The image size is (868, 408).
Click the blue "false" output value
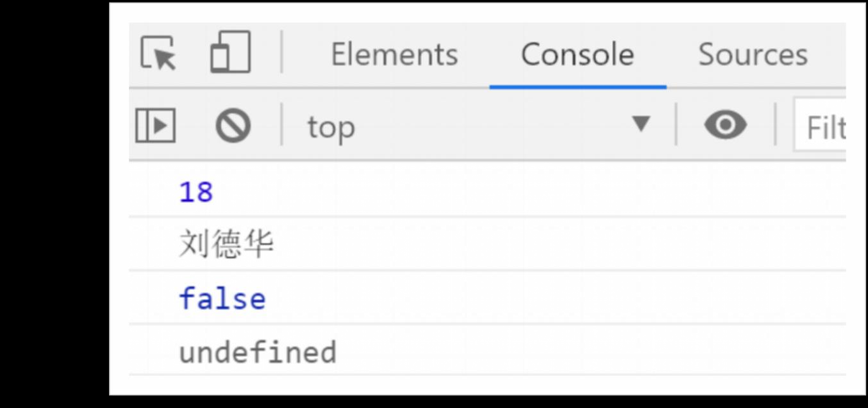[x=222, y=299]
